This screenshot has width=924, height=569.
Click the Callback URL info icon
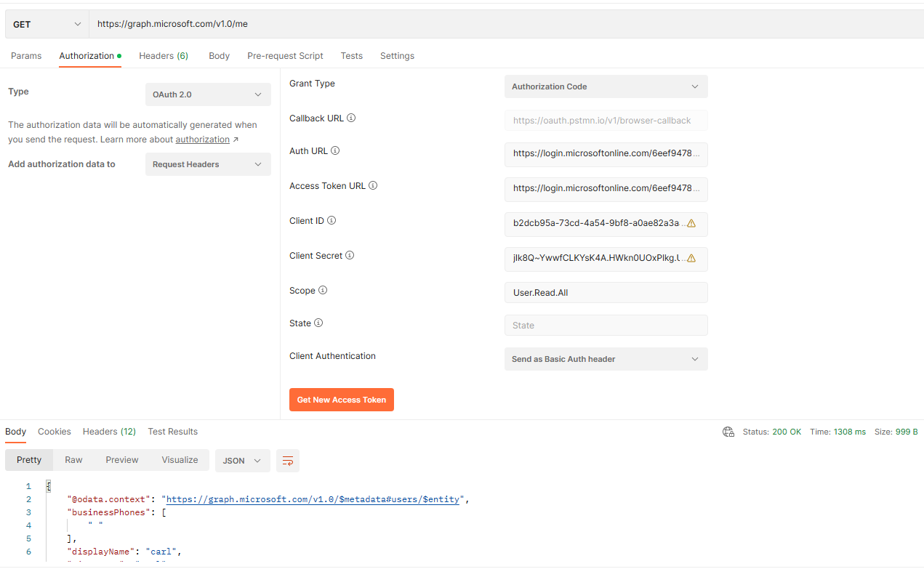pos(351,118)
